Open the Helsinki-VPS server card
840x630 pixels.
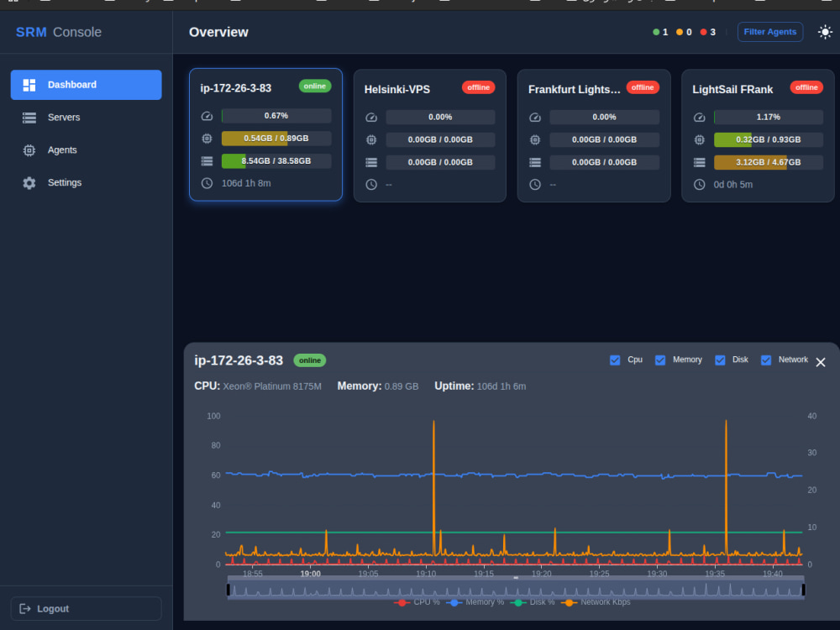click(429, 135)
